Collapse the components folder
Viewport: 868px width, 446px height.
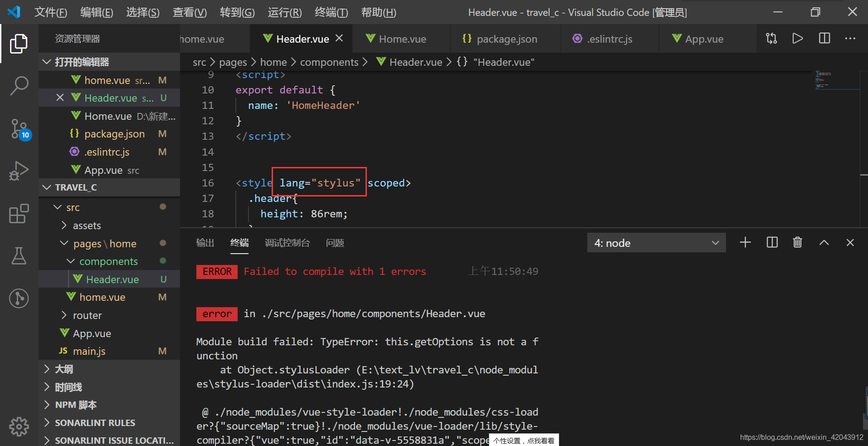[x=71, y=261]
